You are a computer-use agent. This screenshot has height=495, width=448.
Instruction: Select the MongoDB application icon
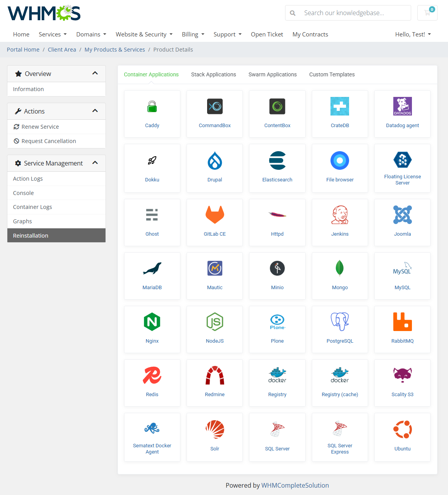tap(340, 276)
